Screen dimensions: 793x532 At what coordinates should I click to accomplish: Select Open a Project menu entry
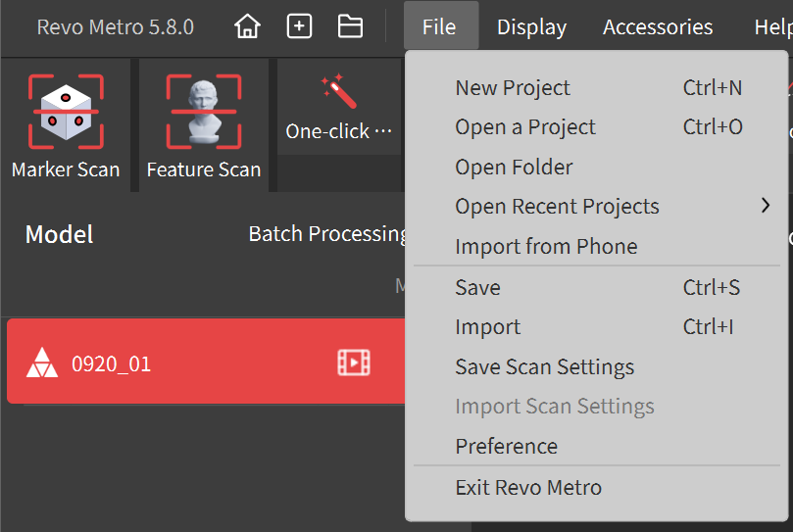[x=524, y=127]
